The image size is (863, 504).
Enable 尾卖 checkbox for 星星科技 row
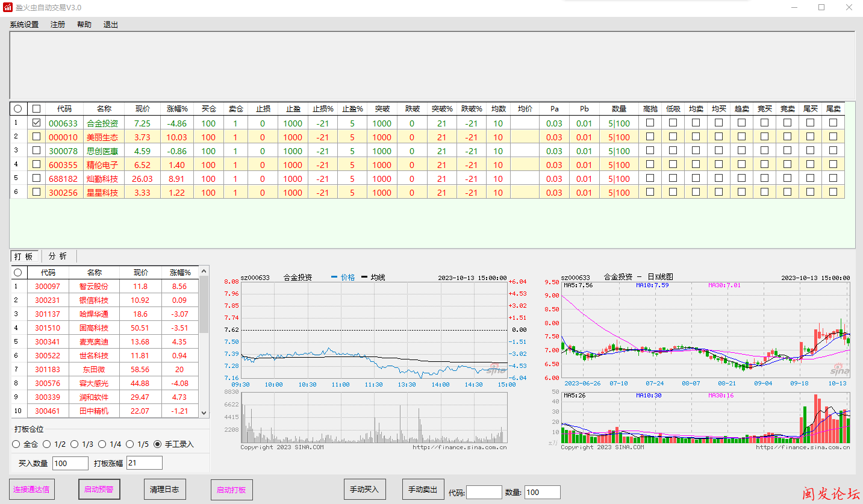(833, 192)
